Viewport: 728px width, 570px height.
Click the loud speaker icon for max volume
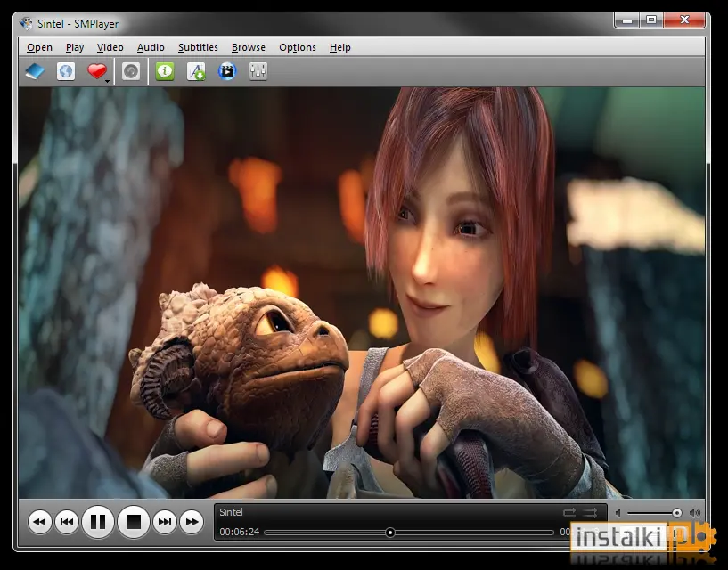click(694, 513)
